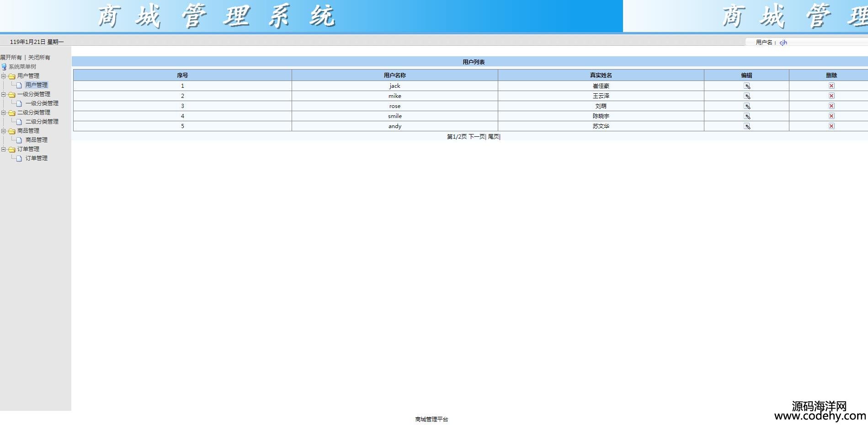
Task: Collapse the 订单管理 folder node
Action: click(x=4, y=149)
